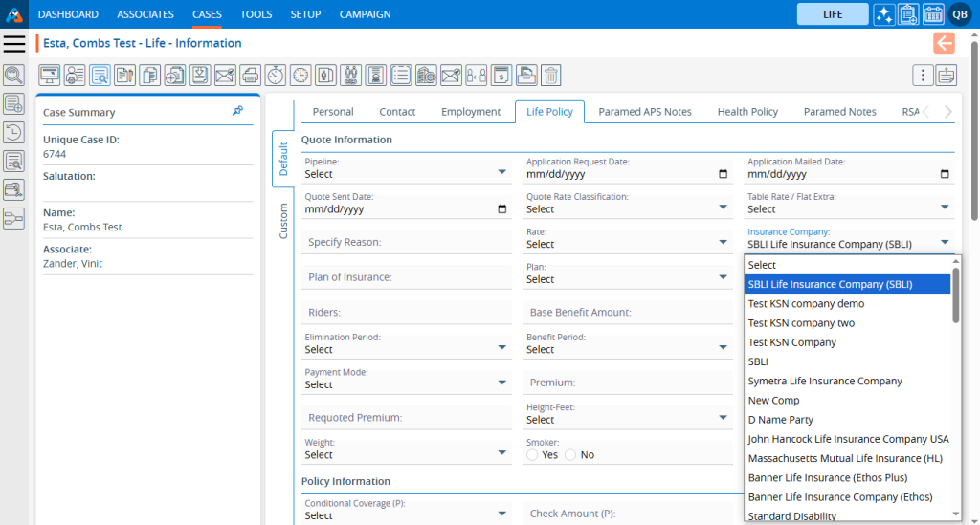
Task: Choose Symetra Life Insurance Company from list
Action: tap(825, 381)
